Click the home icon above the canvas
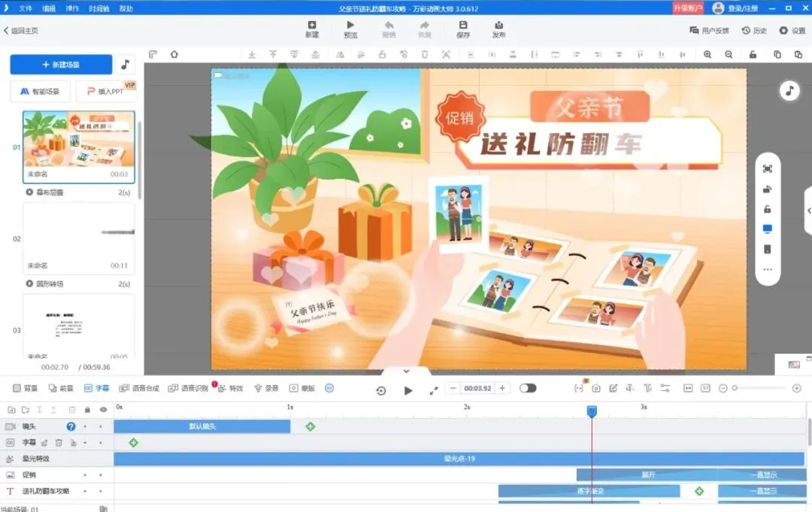 click(x=174, y=54)
